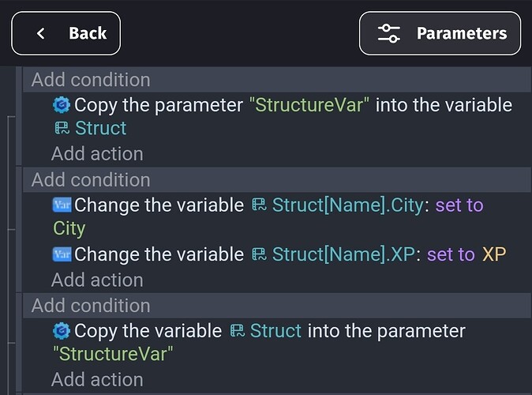Select the Struct[Name].City variable text
The height and width of the screenshot is (395, 532).
pos(348,205)
